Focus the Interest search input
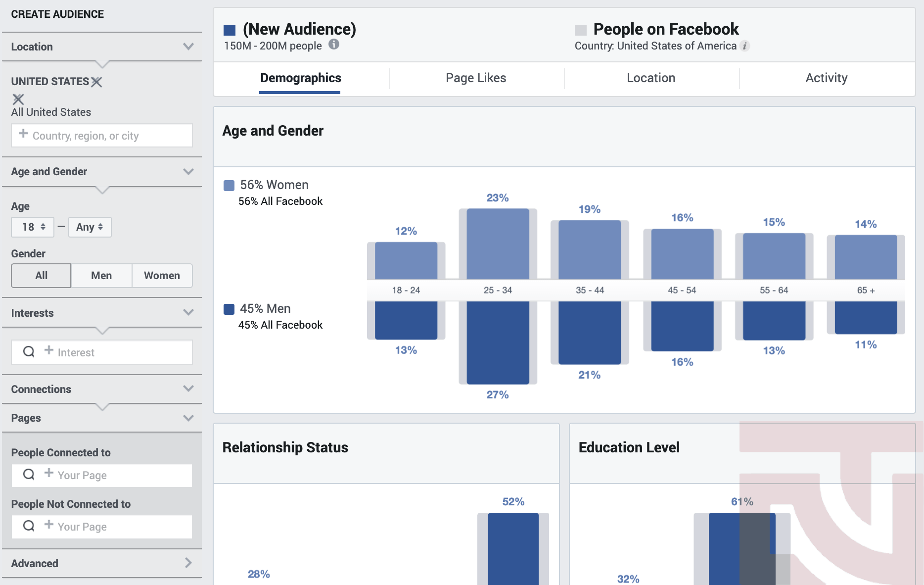This screenshot has width=924, height=585. (x=102, y=352)
